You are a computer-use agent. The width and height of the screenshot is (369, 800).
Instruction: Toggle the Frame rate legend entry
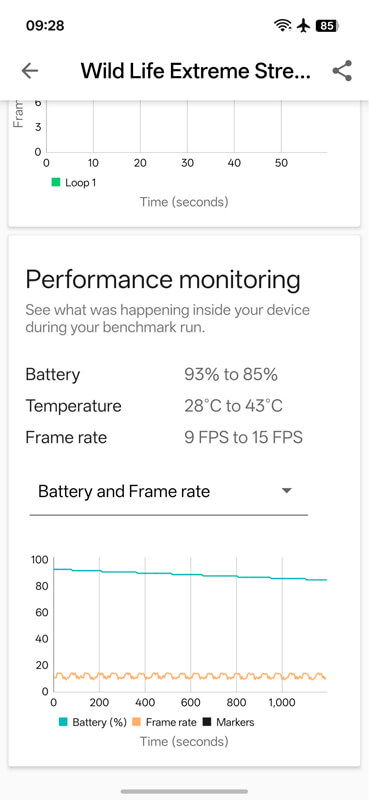click(164, 722)
